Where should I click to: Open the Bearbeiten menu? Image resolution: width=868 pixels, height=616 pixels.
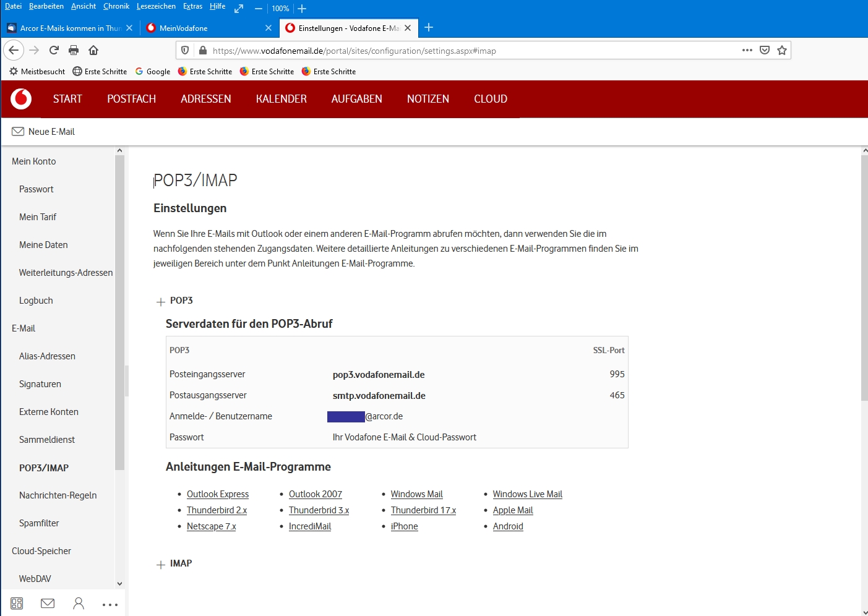tap(46, 6)
